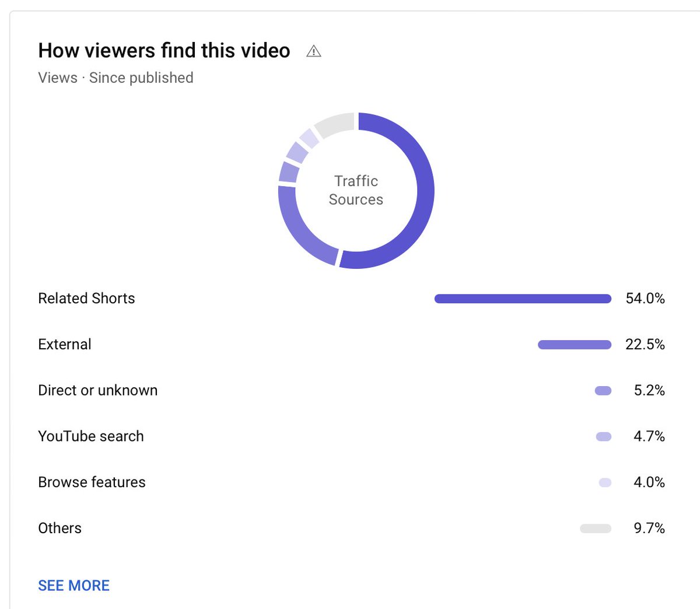Click the YouTube search bar indicator
700x609 pixels.
[604, 436]
